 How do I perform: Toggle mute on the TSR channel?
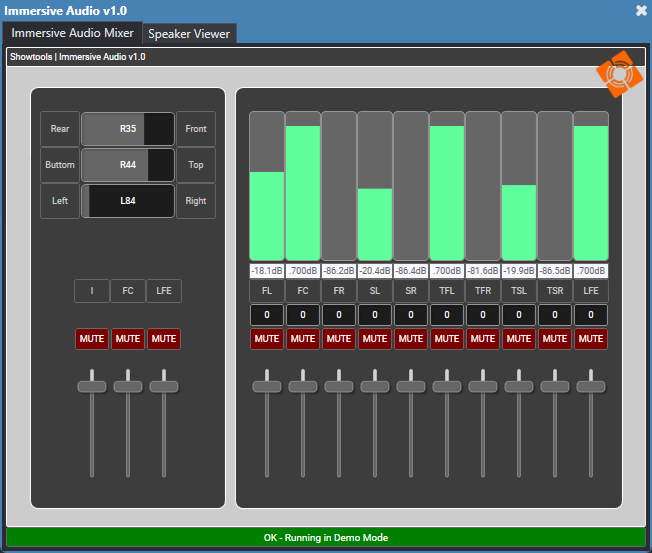pos(555,339)
